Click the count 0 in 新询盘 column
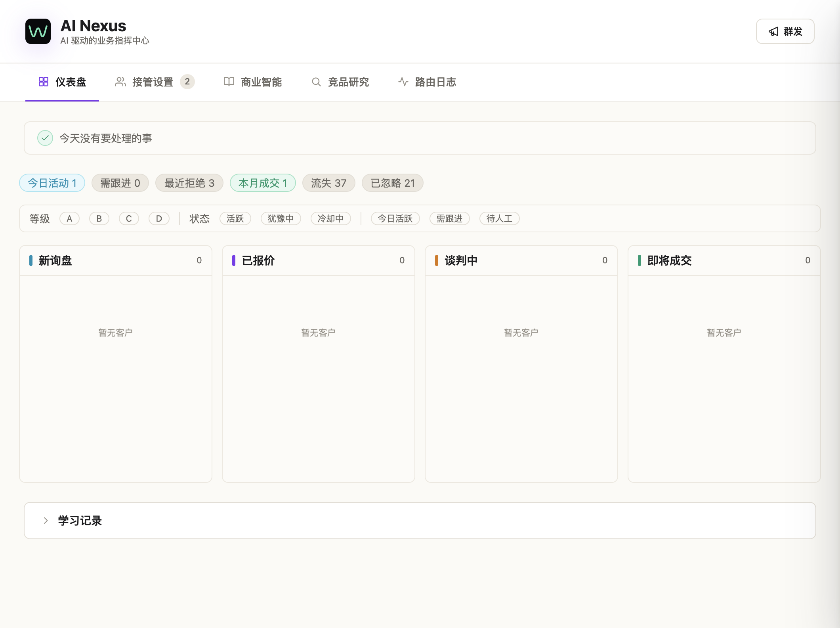 point(199,260)
